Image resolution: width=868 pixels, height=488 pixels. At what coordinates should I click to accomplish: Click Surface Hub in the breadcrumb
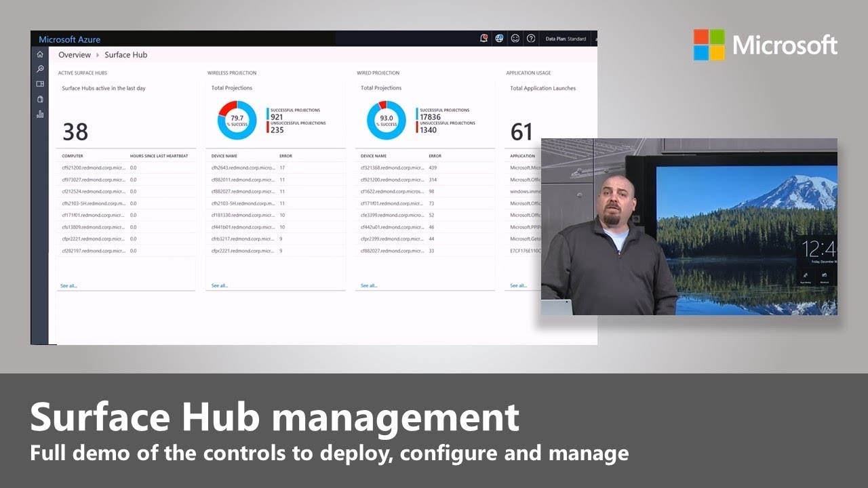coord(125,55)
